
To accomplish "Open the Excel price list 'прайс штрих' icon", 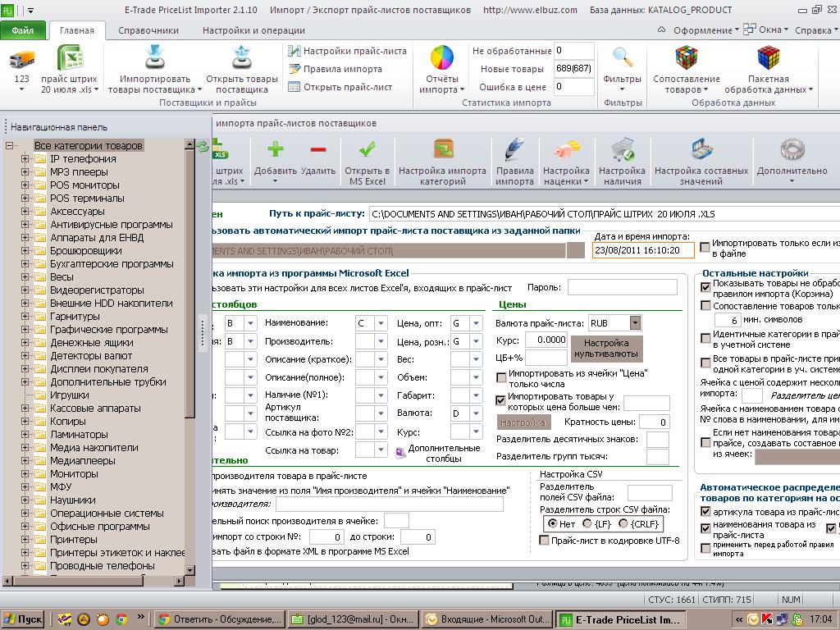I will (70, 58).
